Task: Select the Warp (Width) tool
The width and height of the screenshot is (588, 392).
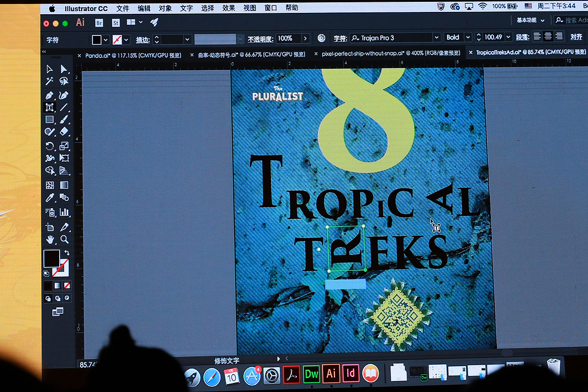Action: [50, 158]
